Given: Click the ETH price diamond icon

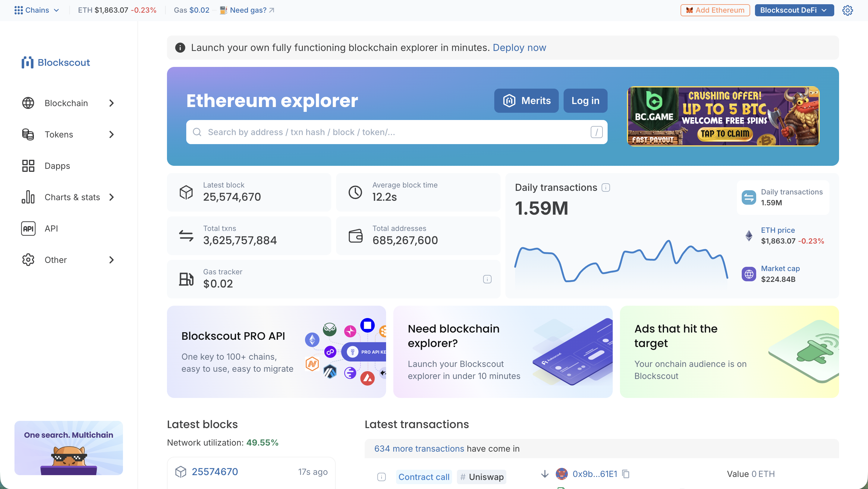Looking at the screenshot, I should (749, 235).
